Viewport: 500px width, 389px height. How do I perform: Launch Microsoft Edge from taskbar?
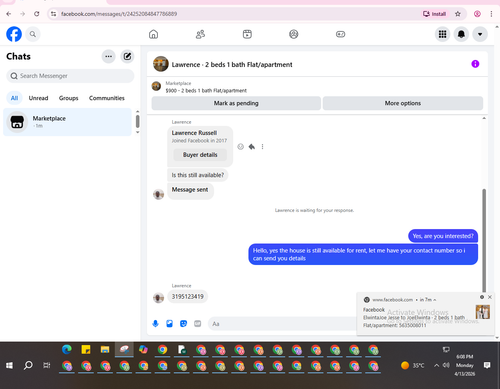tap(67, 349)
